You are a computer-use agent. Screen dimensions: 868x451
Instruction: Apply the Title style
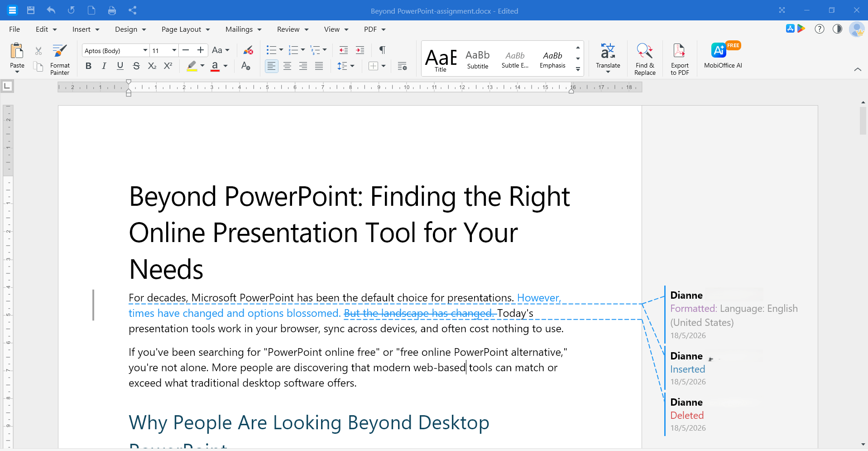point(441,59)
